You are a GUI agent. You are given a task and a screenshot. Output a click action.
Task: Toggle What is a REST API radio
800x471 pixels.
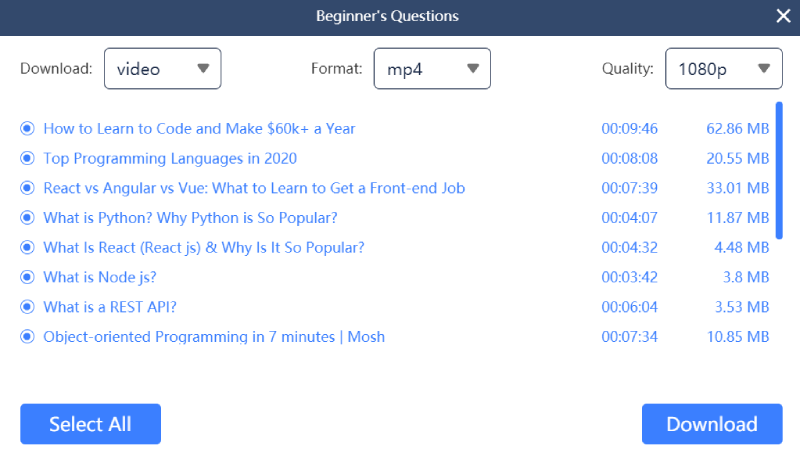[x=28, y=307]
